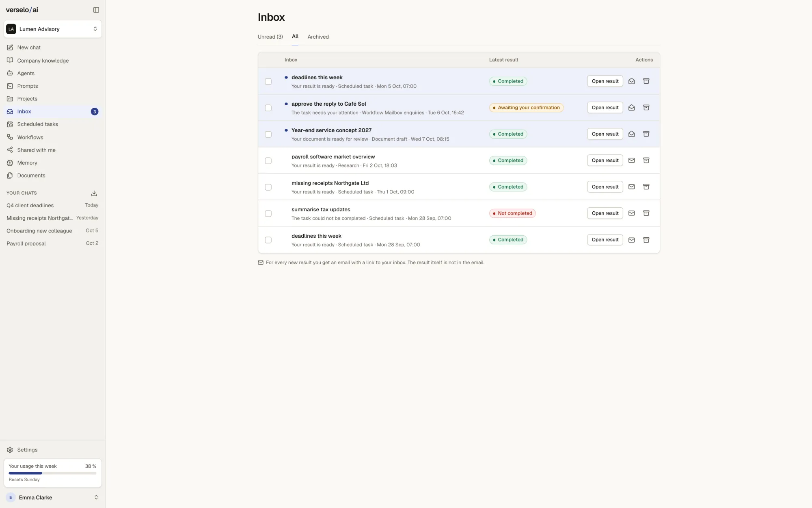The height and width of the screenshot is (508, 812).
Task: Expand the Emma Clarke account menu
Action: click(53, 497)
